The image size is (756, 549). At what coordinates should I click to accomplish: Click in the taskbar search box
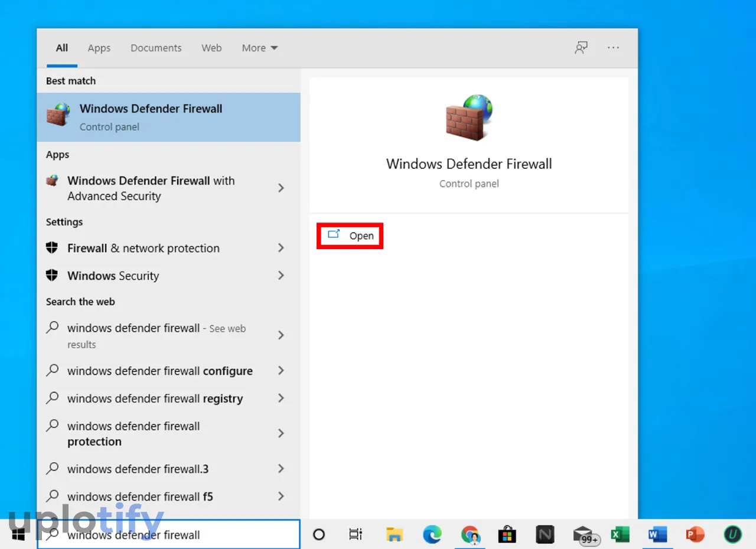pos(168,535)
